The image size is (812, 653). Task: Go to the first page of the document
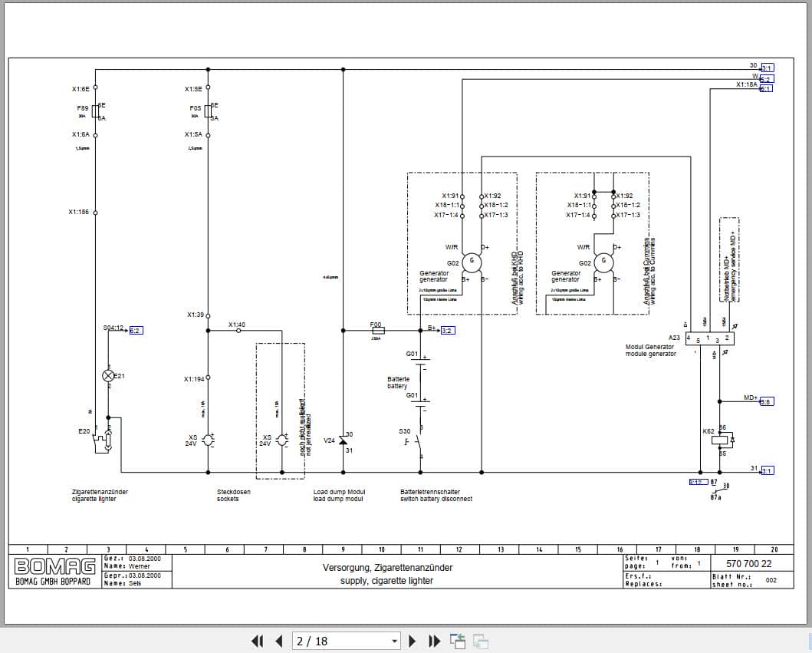click(258, 641)
